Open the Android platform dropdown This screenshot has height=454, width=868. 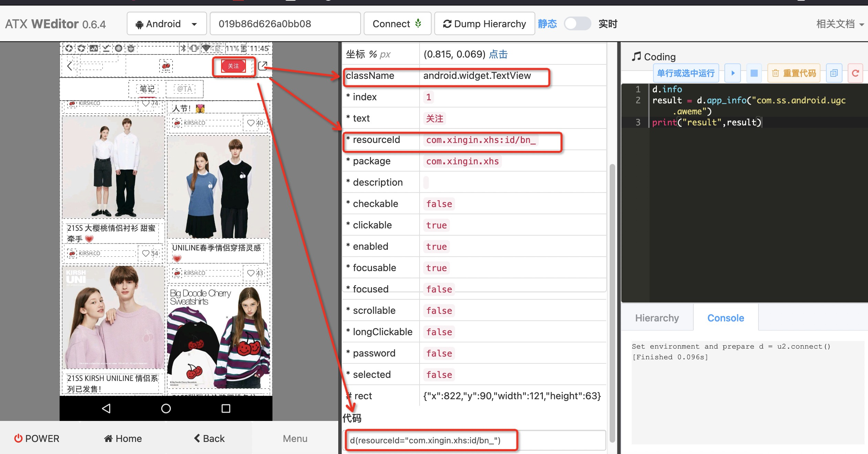coord(167,24)
